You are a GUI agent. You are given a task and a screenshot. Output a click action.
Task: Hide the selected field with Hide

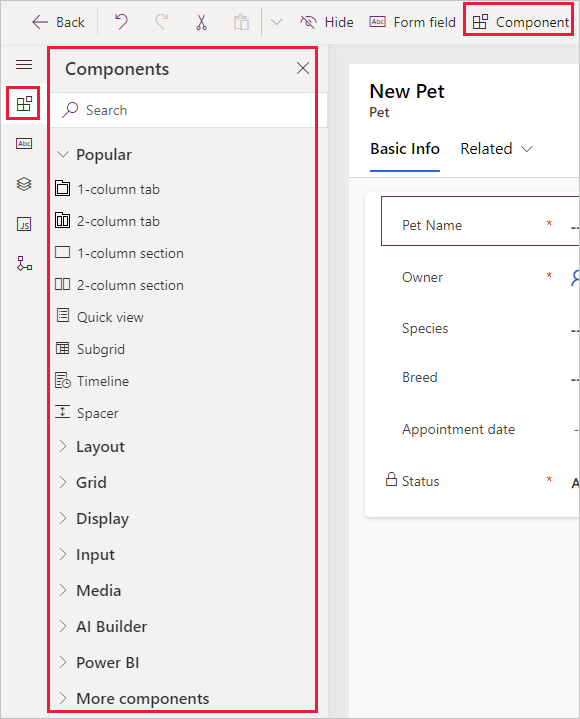(x=326, y=22)
